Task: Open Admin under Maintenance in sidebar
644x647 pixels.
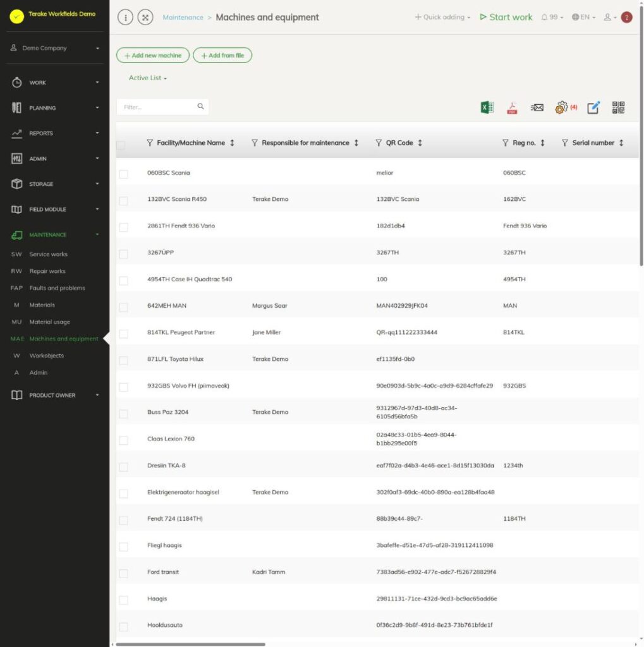Action: pos(39,373)
